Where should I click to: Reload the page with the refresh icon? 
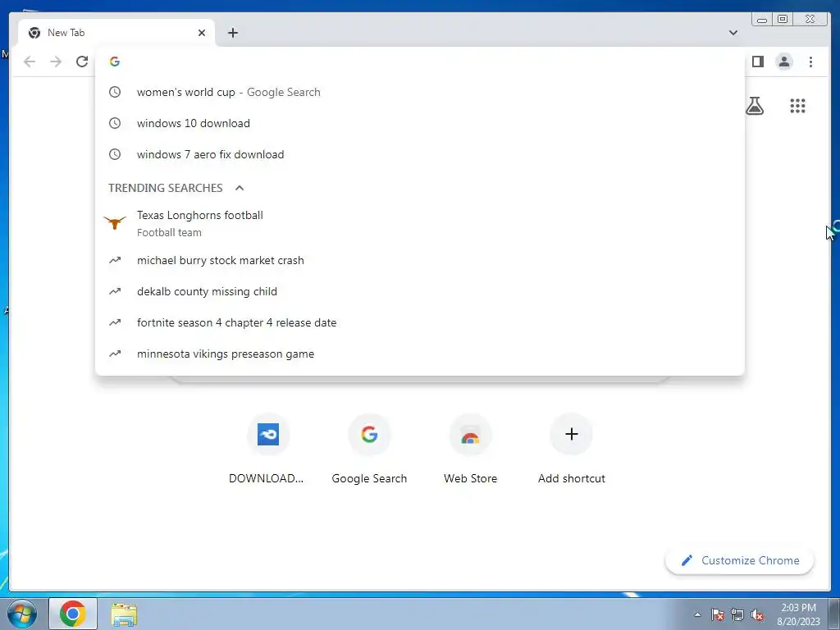82,62
